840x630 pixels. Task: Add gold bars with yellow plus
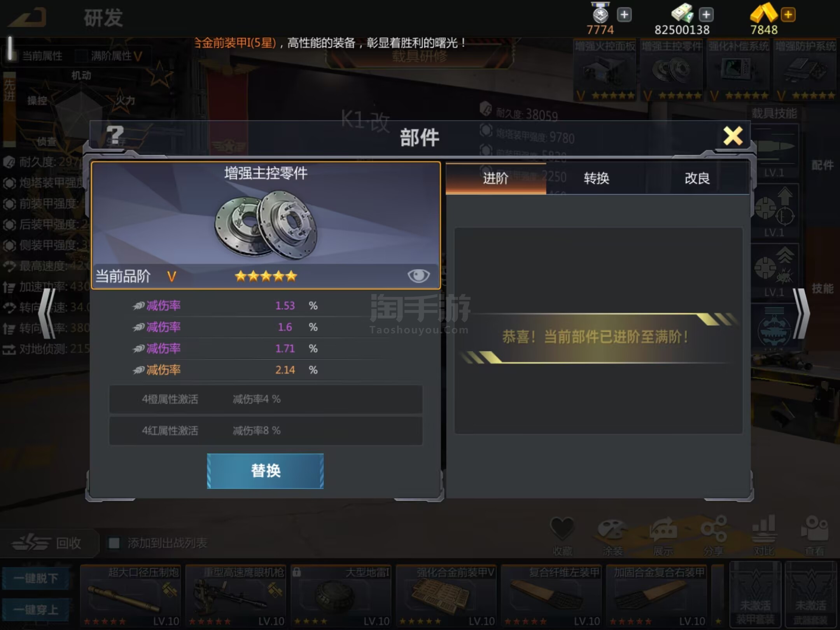click(x=788, y=15)
